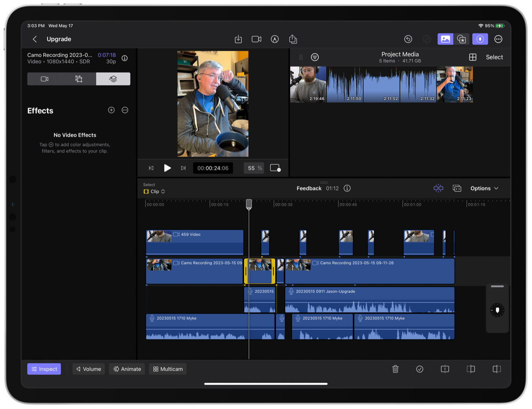Toggle clip connections in the timeline

click(439, 188)
